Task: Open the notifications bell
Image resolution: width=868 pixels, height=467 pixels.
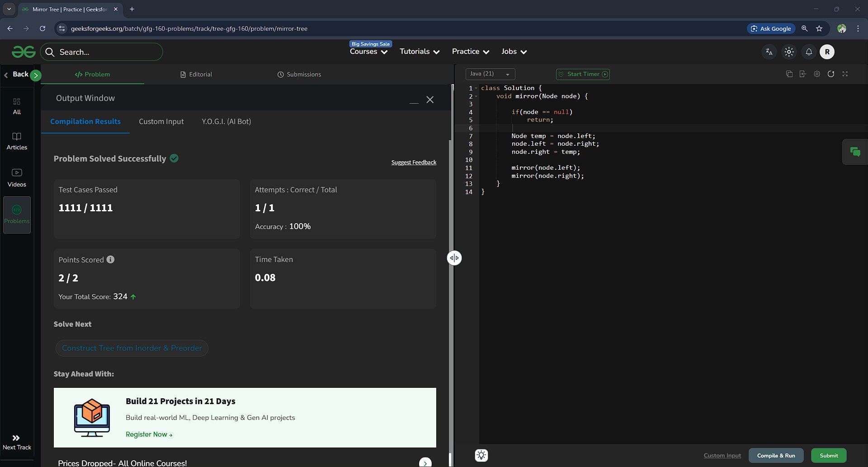Action: pyautogui.click(x=809, y=52)
